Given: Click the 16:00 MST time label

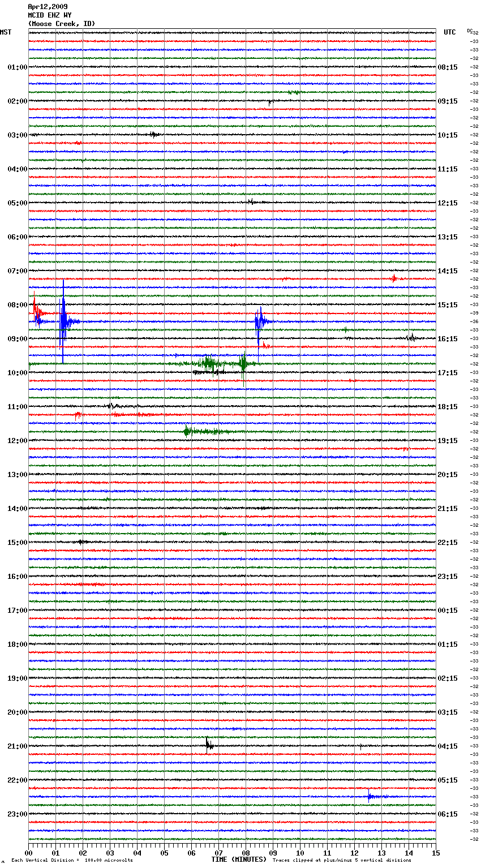Looking at the screenshot, I should click(17, 577).
